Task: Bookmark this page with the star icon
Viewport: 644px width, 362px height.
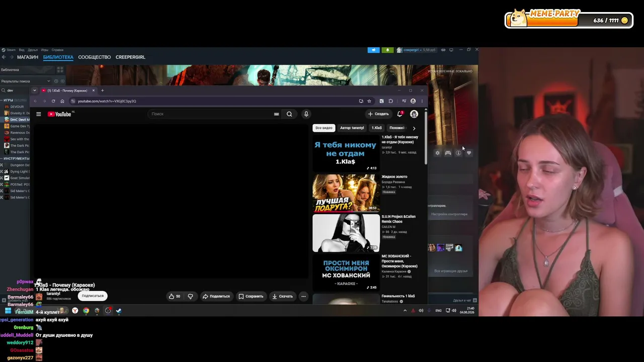Action: pyautogui.click(x=369, y=101)
